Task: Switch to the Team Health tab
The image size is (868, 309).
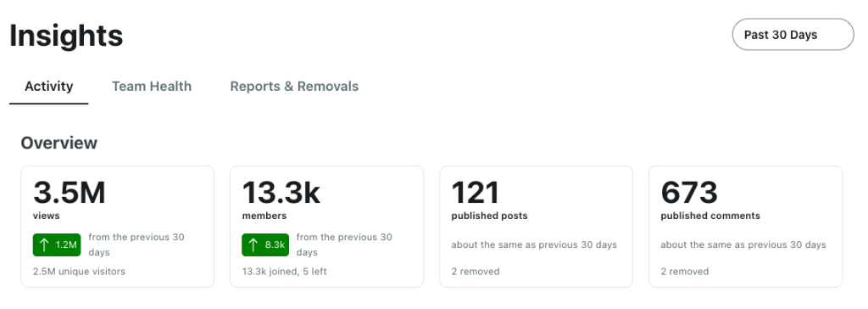Action: click(152, 87)
